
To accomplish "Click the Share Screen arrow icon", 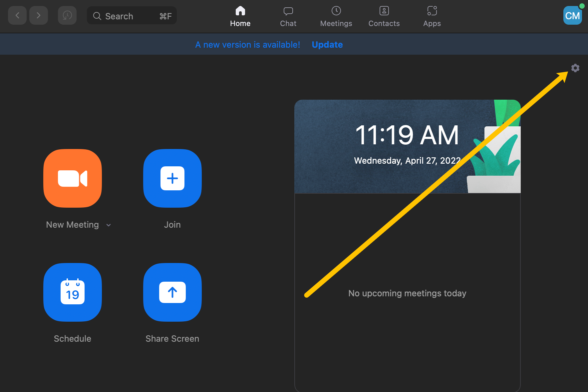I will point(172,292).
